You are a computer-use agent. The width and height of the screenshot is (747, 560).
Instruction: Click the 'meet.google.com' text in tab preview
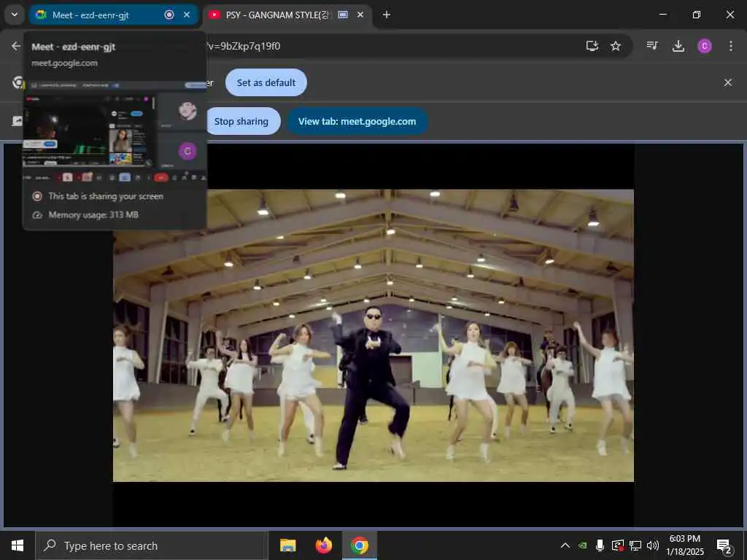point(64,63)
